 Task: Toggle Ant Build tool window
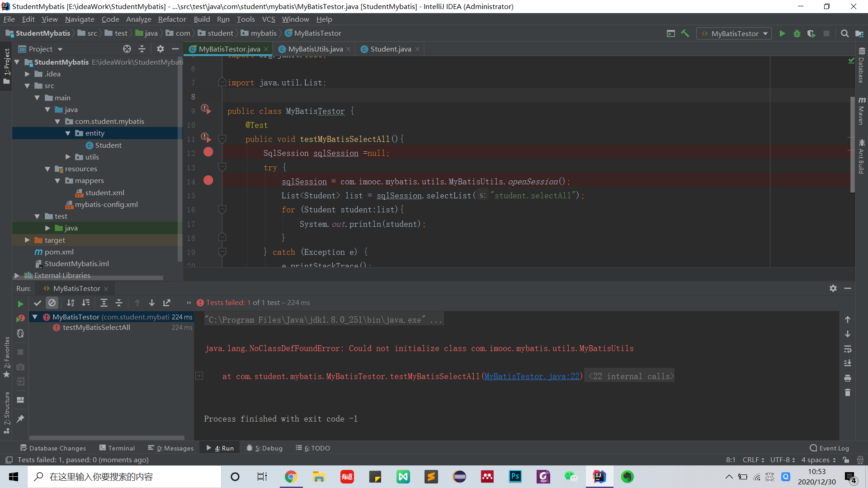pos(861,156)
